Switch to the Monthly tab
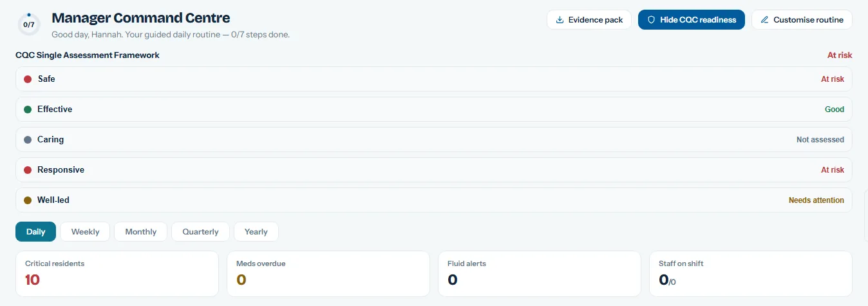Viewport: 868px width, 306px height. [140, 232]
